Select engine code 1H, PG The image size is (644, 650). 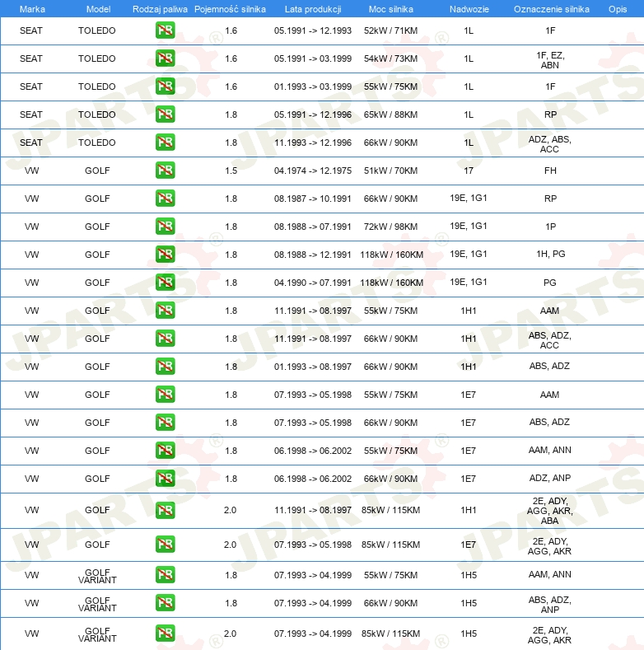(x=551, y=254)
